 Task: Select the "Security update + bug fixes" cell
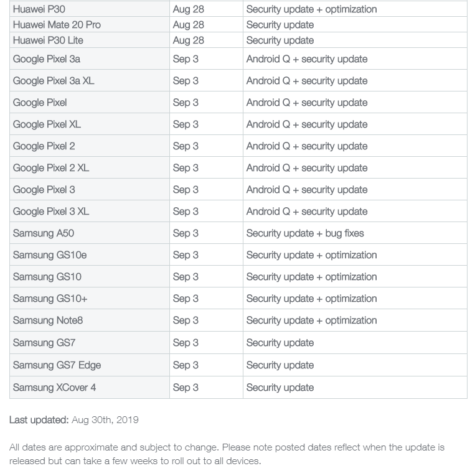click(305, 233)
